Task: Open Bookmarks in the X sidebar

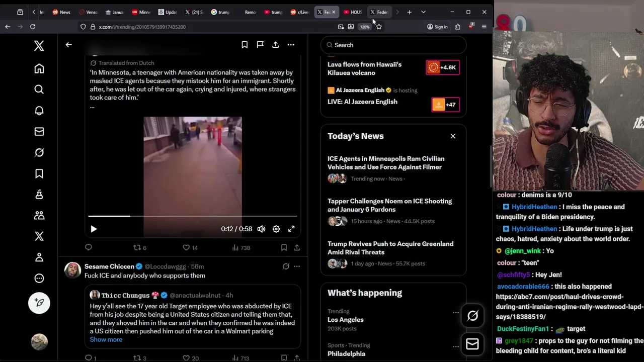Action: click(39, 173)
